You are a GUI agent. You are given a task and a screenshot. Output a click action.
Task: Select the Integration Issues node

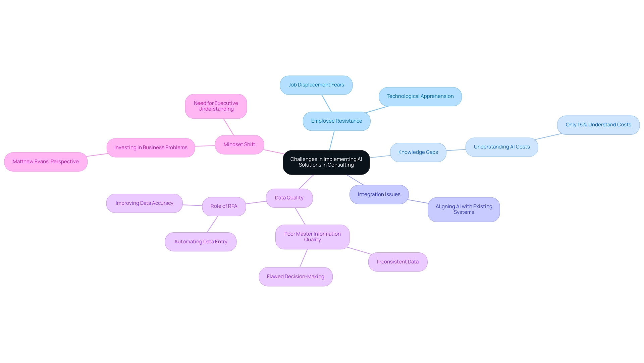379,194
